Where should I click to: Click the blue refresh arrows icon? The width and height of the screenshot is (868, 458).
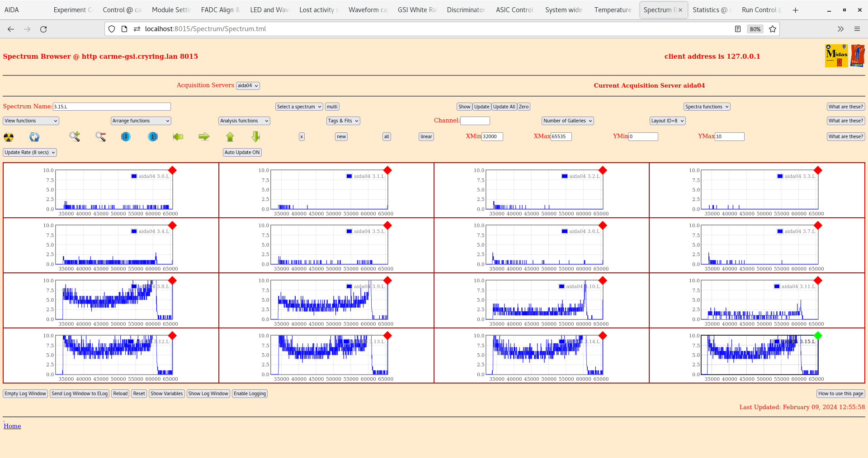[x=34, y=137]
